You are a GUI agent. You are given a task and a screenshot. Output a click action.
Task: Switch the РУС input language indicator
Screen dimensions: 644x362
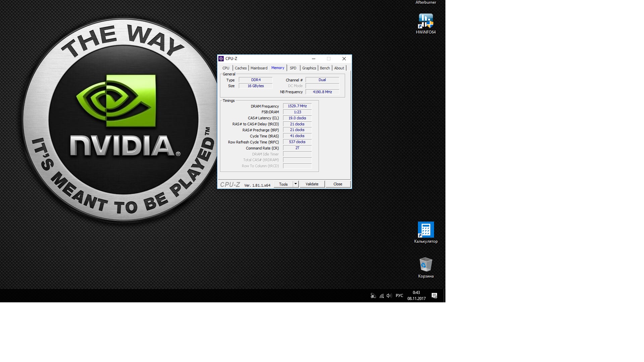point(399,296)
